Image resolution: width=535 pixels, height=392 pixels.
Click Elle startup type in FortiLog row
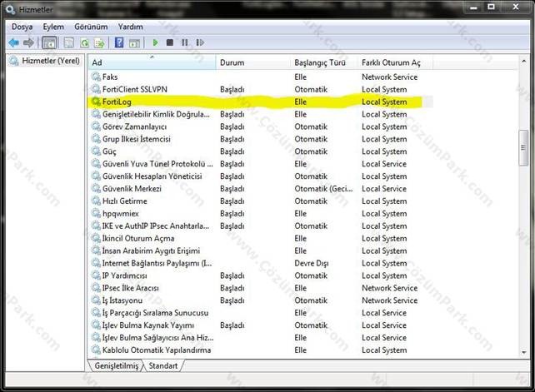pos(300,102)
